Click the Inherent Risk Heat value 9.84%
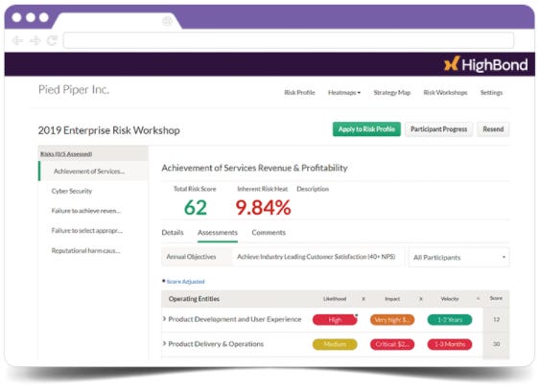The width and height of the screenshot is (540, 392). coord(263,208)
